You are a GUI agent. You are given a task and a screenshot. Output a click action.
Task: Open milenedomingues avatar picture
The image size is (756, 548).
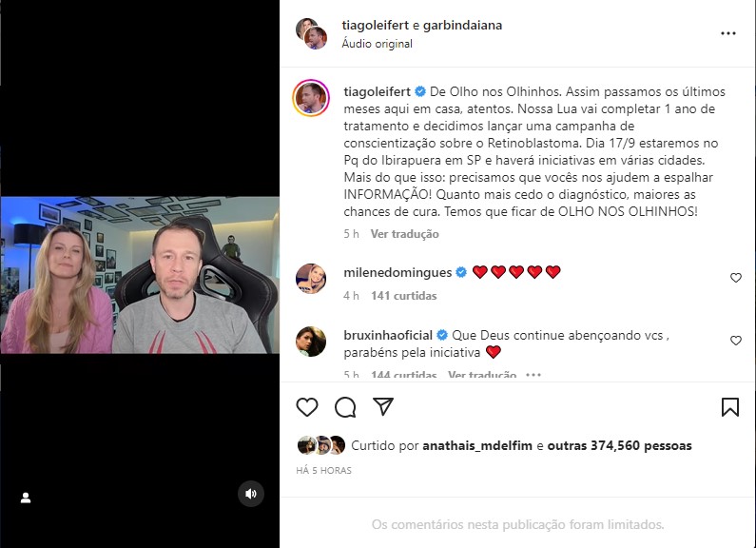[311, 279]
